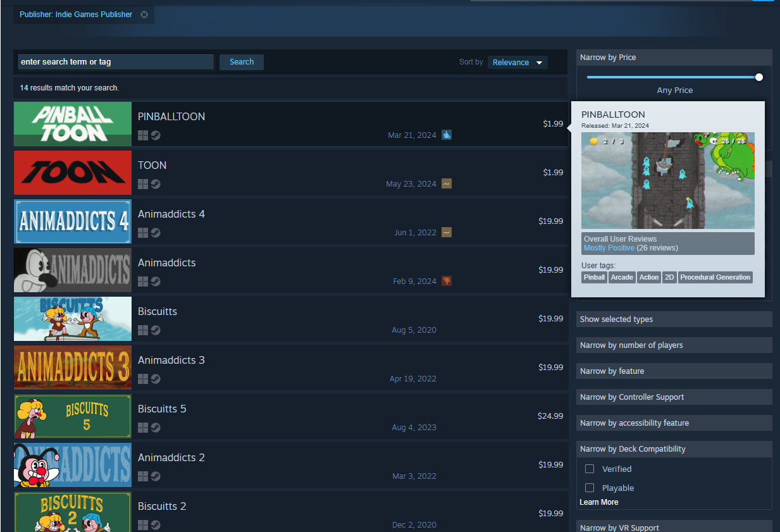Click the Windows icon in Biscuitts 5 row
Screen dimensions: 780x532
[143, 428]
